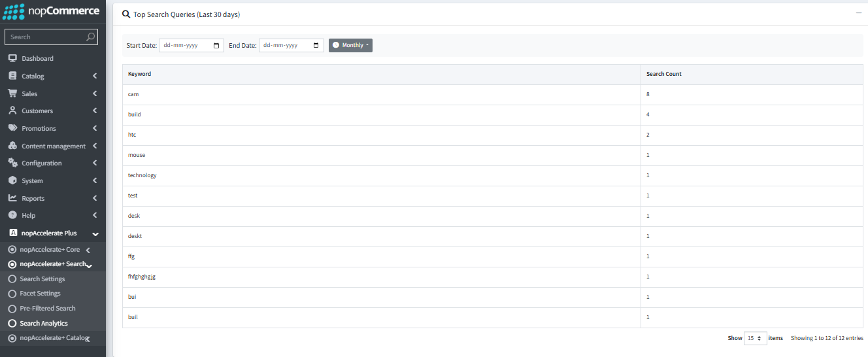Click the Reports chart icon

[x=12, y=198]
